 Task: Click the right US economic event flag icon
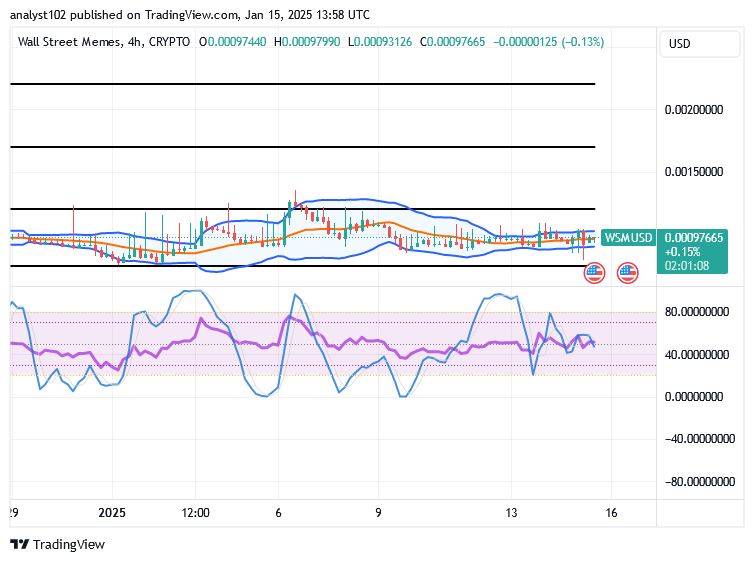point(628,273)
